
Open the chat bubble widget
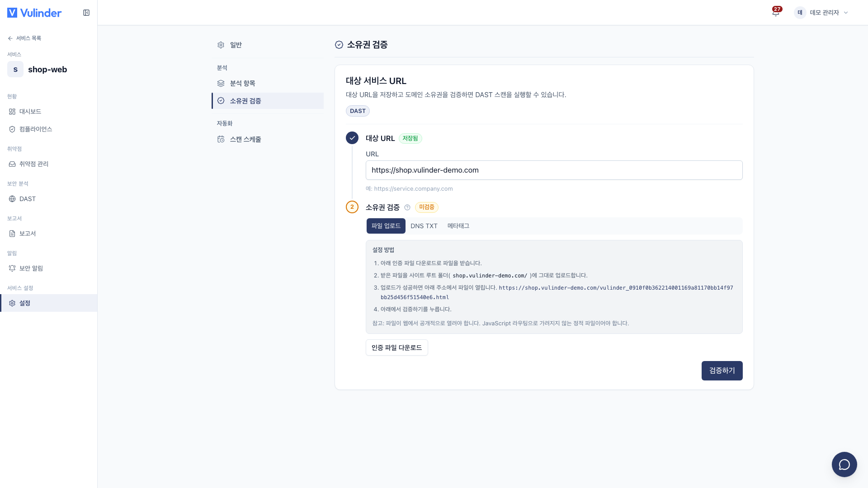[844, 465]
